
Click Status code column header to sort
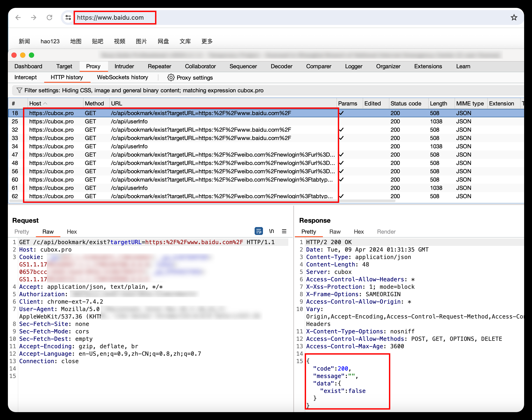coord(406,103)
